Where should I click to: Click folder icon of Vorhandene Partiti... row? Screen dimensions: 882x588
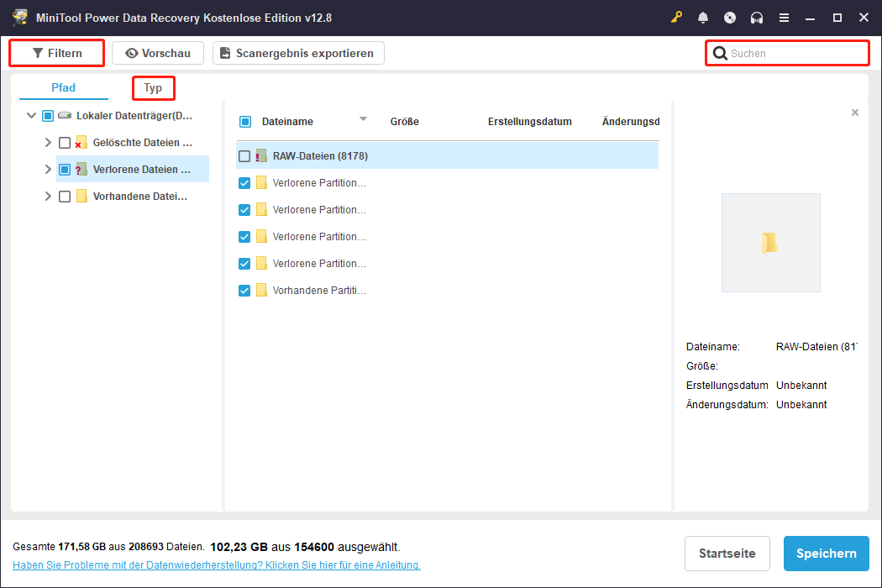261,291
